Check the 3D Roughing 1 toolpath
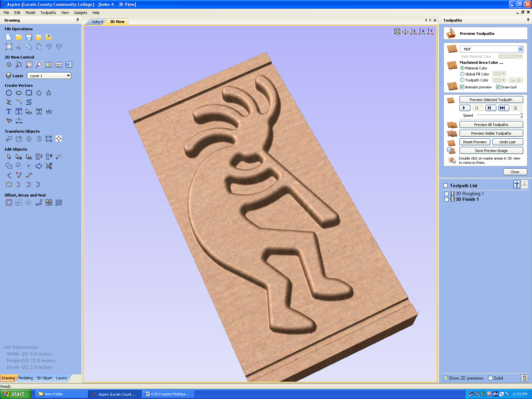The height and width of the screenshot is (399, 532). (x=447, y=194)
